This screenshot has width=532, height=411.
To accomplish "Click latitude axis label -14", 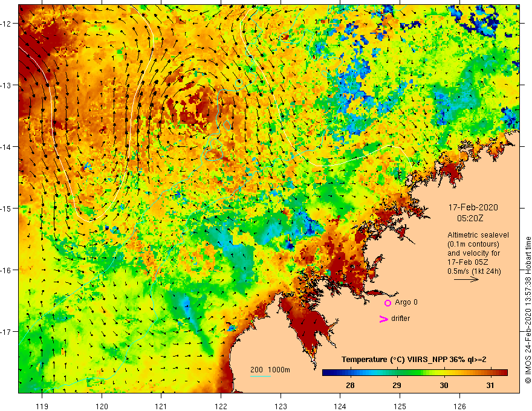I will tap(6, 147).
